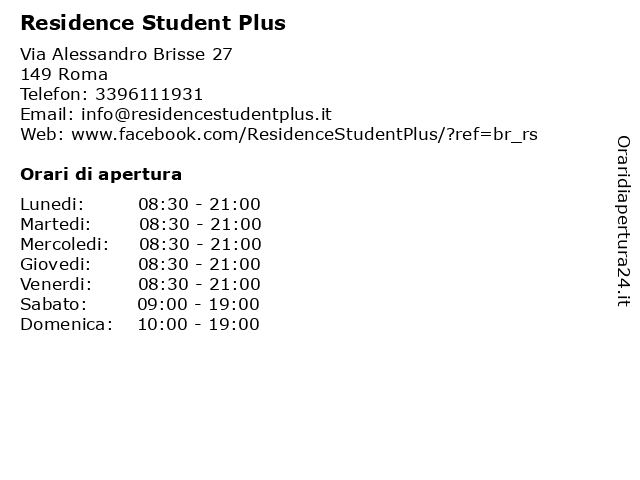
Task: Click the Telefon label
Action: click(54, 94)
